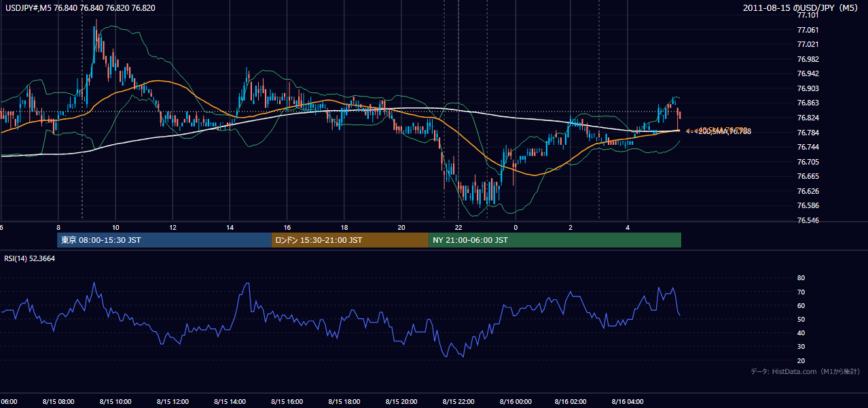The height and width of the screenshot is (408, 868).
Task: Click price axis label 76.705
Action: tap(808, 162)
